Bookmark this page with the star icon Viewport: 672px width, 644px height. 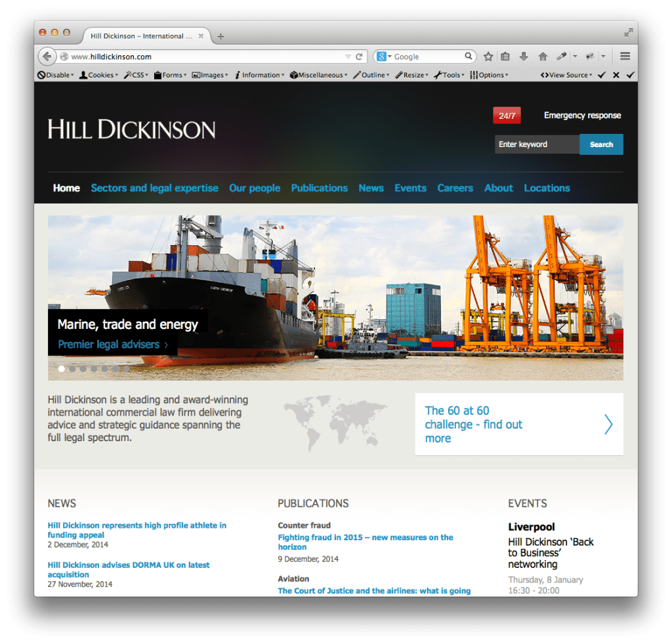[488, 56]
